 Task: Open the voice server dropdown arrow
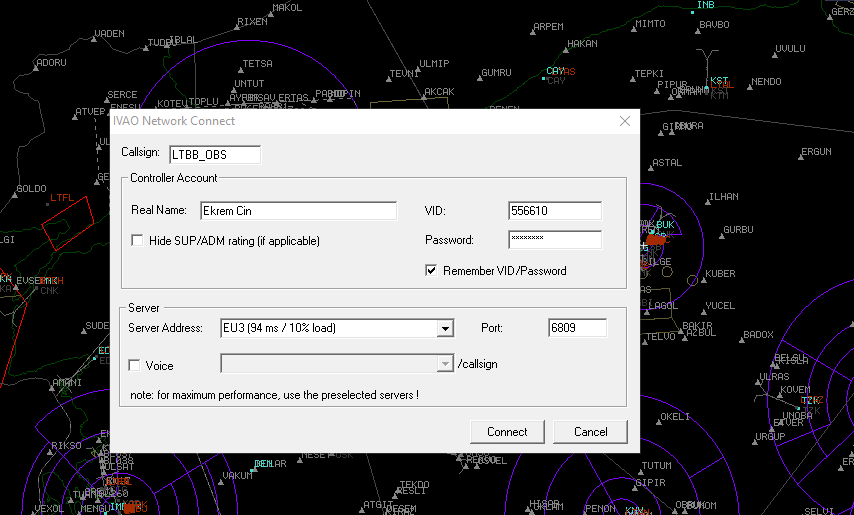445,364
